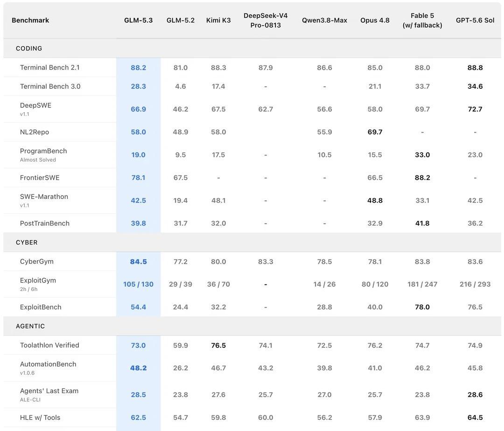Click the AGENTIC section heading
The height and width of the screenshot is (431, 504).
pyautogui.click(x=30, y=326)
